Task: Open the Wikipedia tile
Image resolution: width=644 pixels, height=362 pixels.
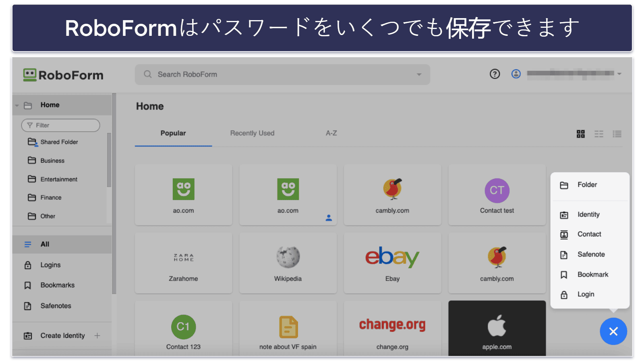Action: 288,263
